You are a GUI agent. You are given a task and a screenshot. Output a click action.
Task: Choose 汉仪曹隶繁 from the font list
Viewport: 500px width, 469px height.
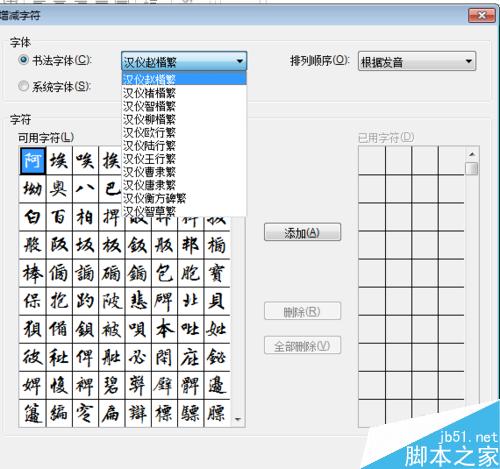184,172
